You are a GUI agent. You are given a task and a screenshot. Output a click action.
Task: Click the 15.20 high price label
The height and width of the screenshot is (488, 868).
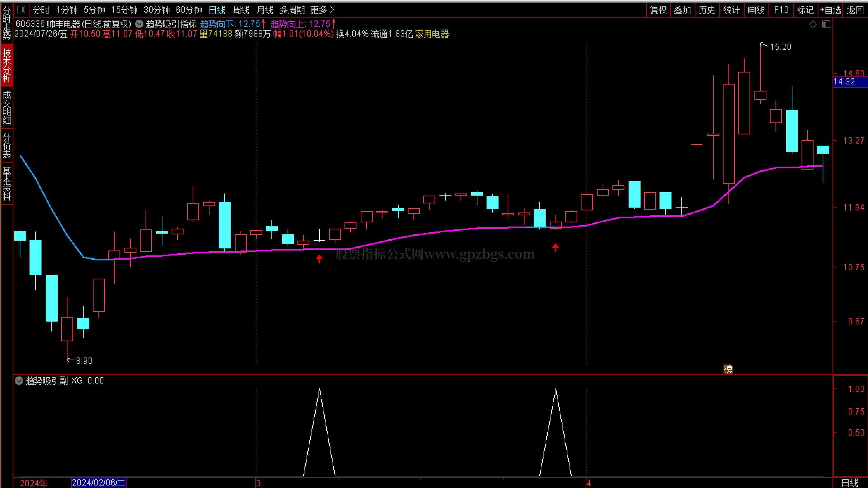pos(780,47)
